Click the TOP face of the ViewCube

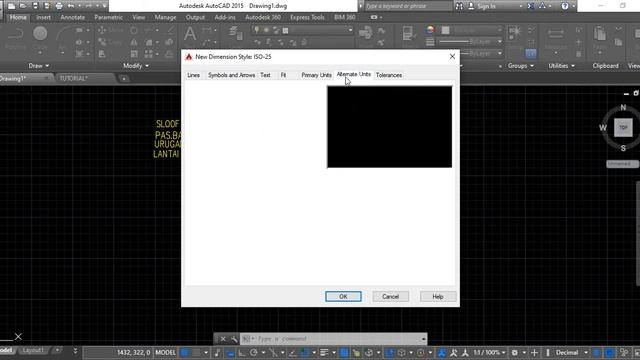click(623, 128)
